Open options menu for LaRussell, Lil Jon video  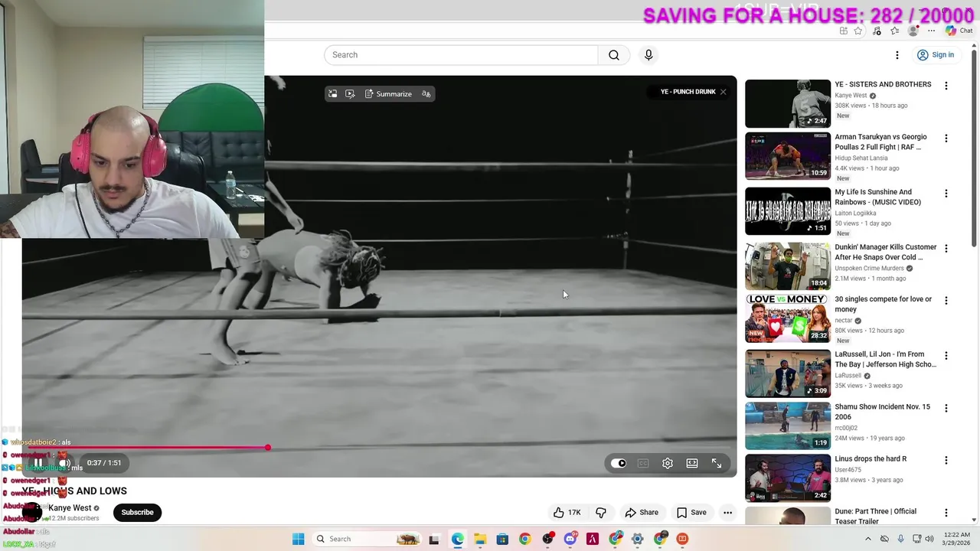tap(946, 356)
